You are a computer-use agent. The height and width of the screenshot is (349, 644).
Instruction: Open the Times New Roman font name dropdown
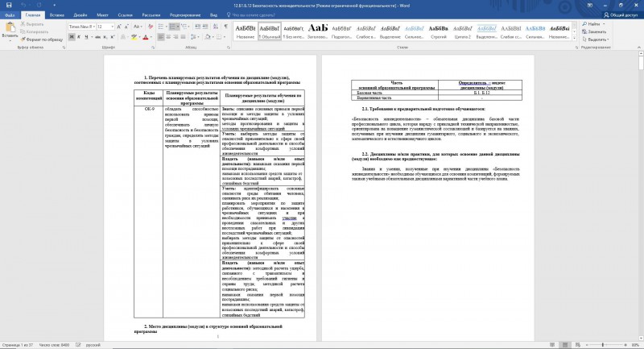[94, 27]
